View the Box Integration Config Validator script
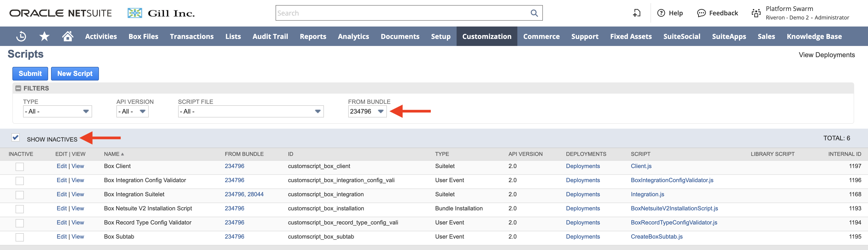 pyautogui.click(x=78, y=180)
